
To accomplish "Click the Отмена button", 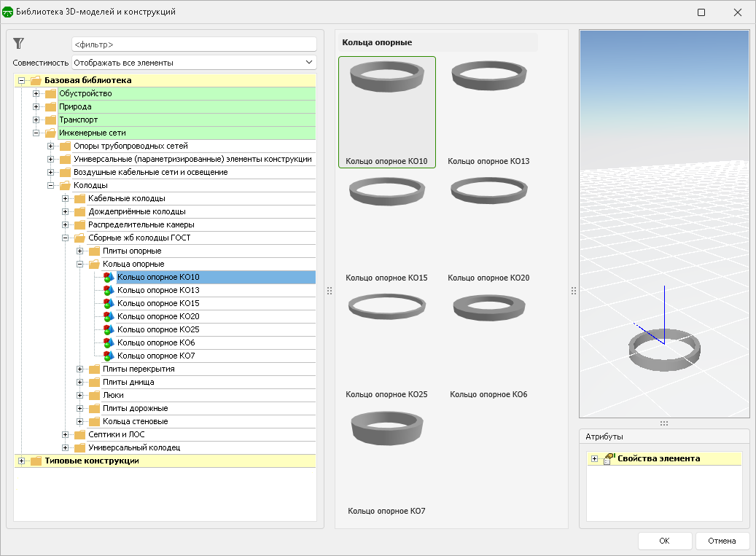I will [722, 541].
